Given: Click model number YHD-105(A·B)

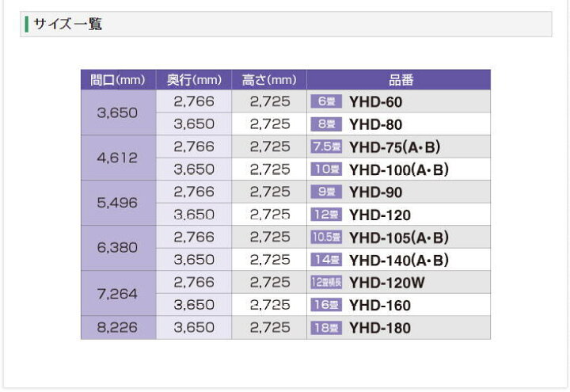Looking at the screenshot, I should coord(399,238).
